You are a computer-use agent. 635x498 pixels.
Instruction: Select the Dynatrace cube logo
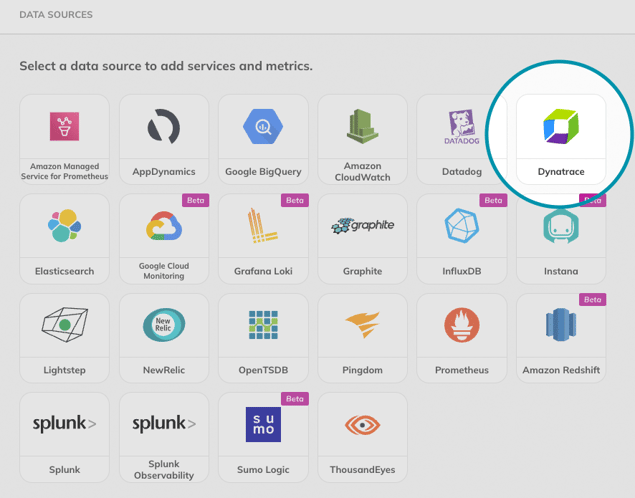coord(561,126)
